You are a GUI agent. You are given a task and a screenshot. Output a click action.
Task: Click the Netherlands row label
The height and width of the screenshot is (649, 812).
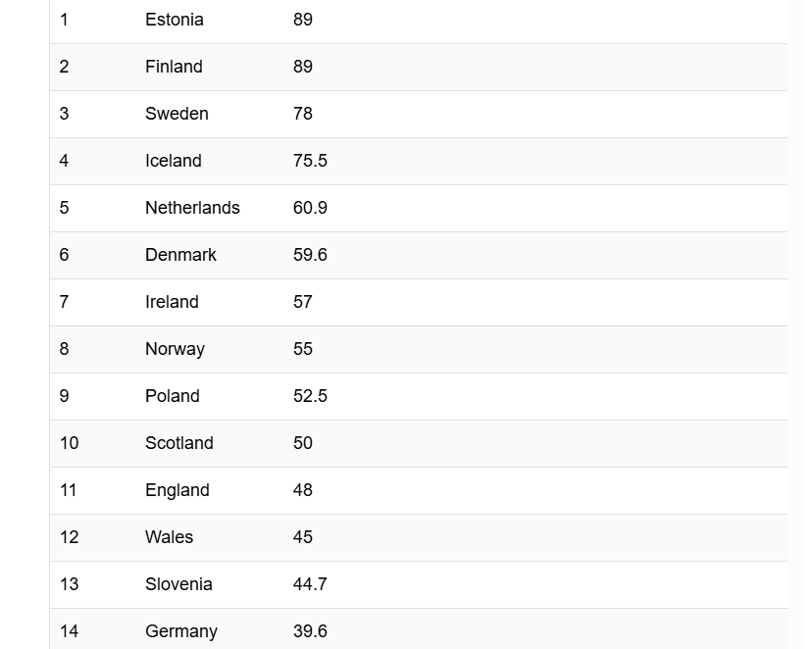point(192,208)
